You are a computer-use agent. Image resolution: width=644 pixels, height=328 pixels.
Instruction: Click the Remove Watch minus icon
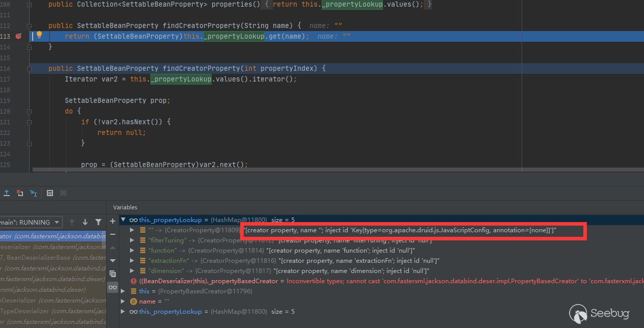(x=113, y=234)
